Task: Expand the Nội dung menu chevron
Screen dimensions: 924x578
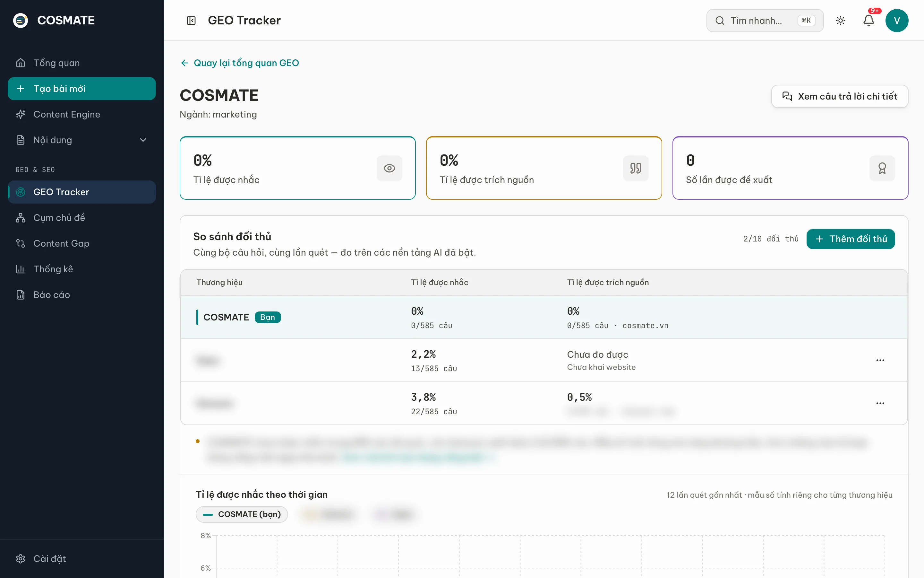Action: click(x=143, y=140)
